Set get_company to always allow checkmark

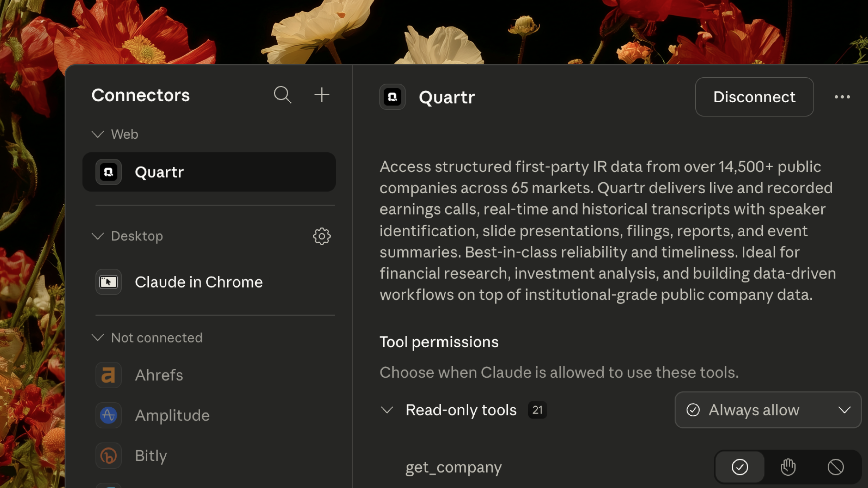pos(739,467)
